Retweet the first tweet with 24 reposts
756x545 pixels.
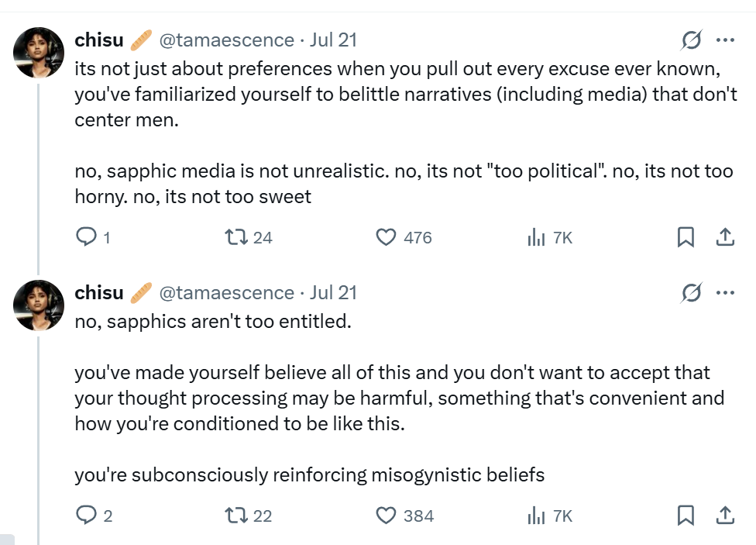tap(233, 237)
